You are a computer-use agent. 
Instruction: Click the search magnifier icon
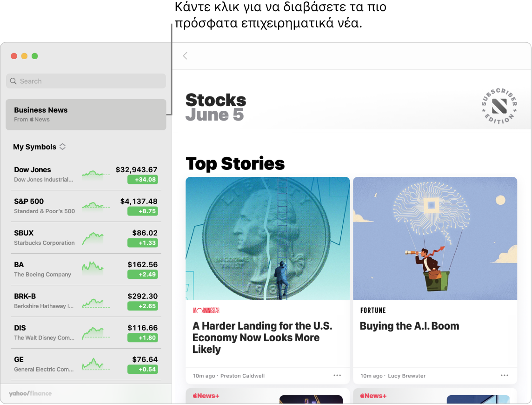click(13, 81)
